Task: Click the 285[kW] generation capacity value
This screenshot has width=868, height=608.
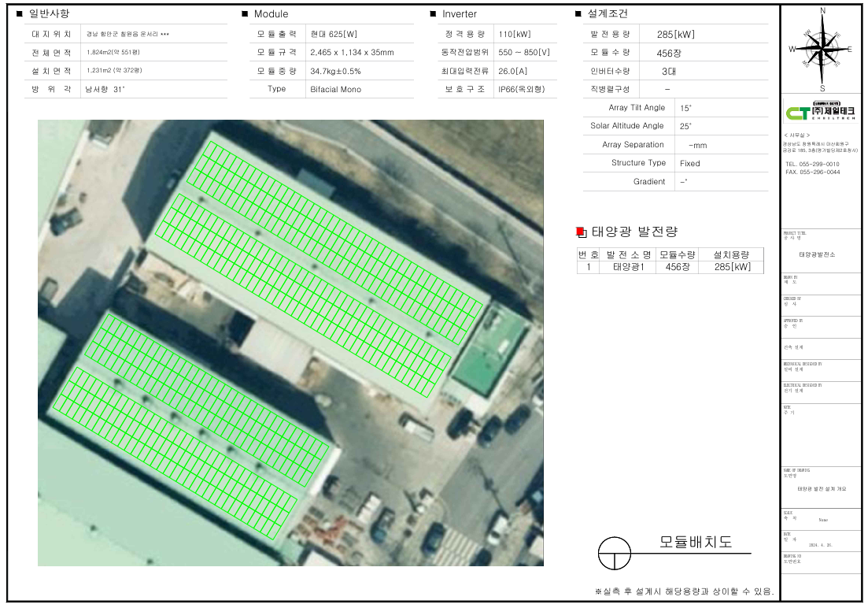Action: point(675,34)
